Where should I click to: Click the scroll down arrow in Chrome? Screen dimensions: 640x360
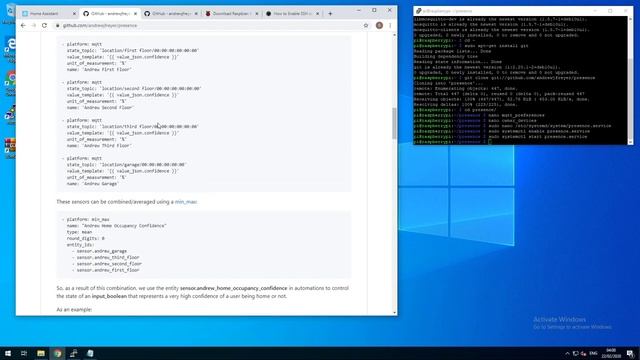pyautogui.click(x=394, y=313)
